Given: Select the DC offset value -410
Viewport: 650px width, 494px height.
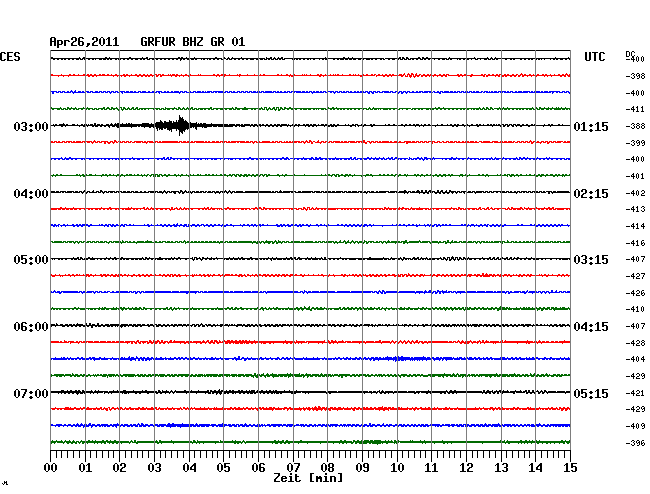Looking at the screenshot, I should click(x=635, y=309).
